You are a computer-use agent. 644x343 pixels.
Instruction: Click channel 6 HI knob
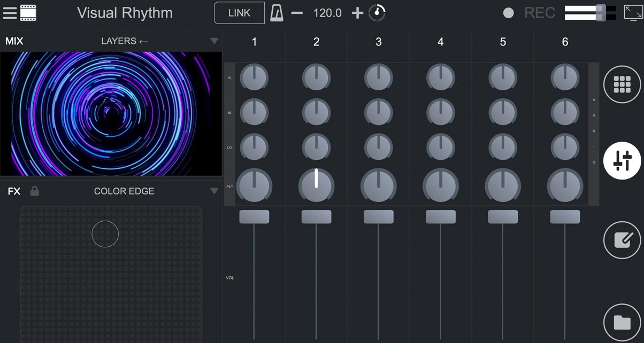pos(565,78)
